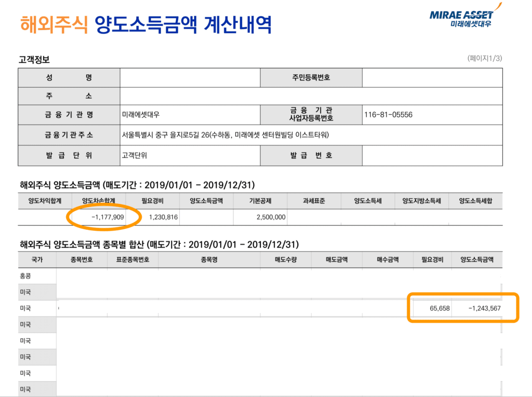Click the 해외주식 양도소득금액 계산내역 title
The height and width of the screenshot is (397, 532).
tap(147, 22)
